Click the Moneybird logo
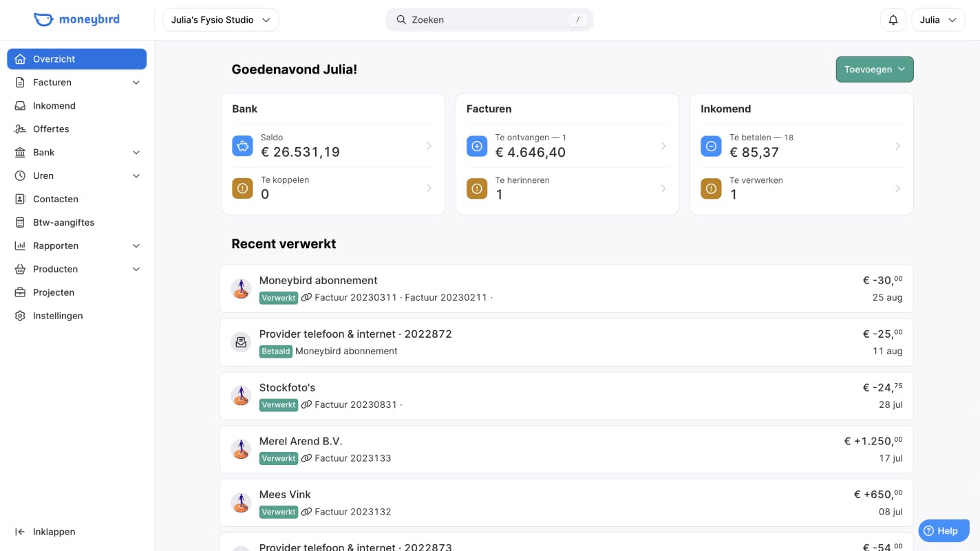The height and width of the screenshot is (551, 980). tap(77, 20)
